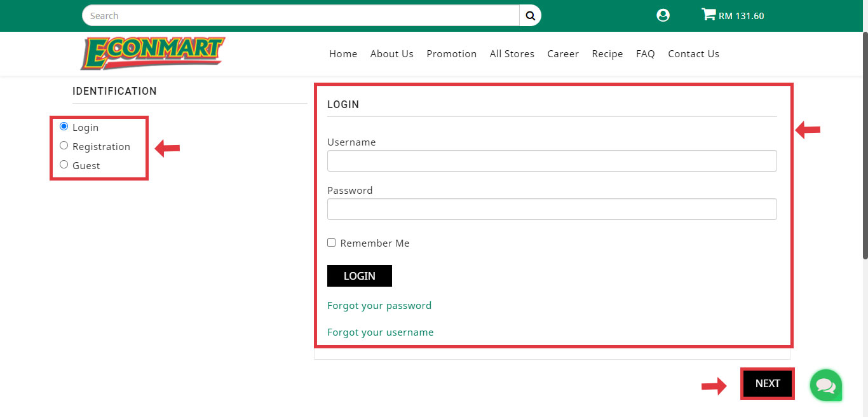Open the green chat bubble widget
This screenshot has height=417, width=868.
(x=825, y=385)
